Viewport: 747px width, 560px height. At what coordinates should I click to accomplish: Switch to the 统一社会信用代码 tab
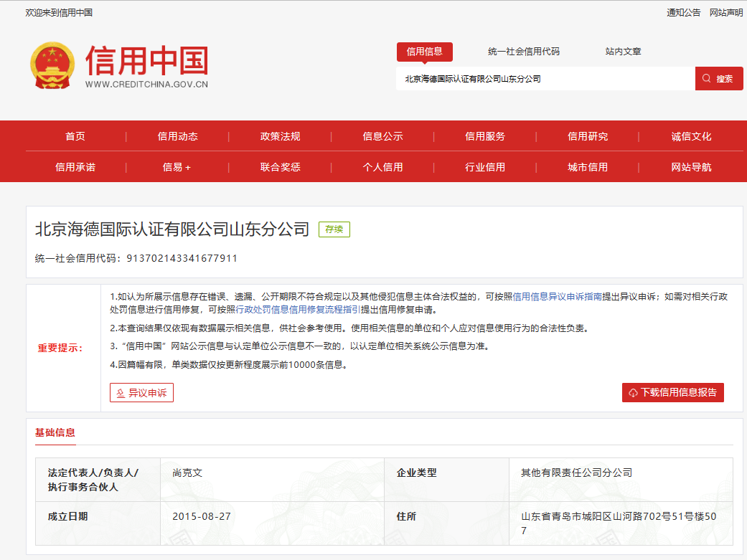pos(525,52)
